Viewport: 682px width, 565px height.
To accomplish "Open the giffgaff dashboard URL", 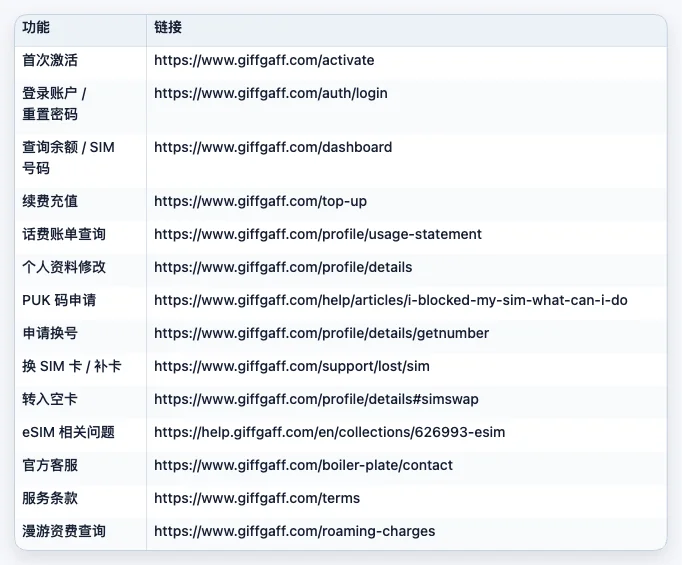I will coord(273,147).
